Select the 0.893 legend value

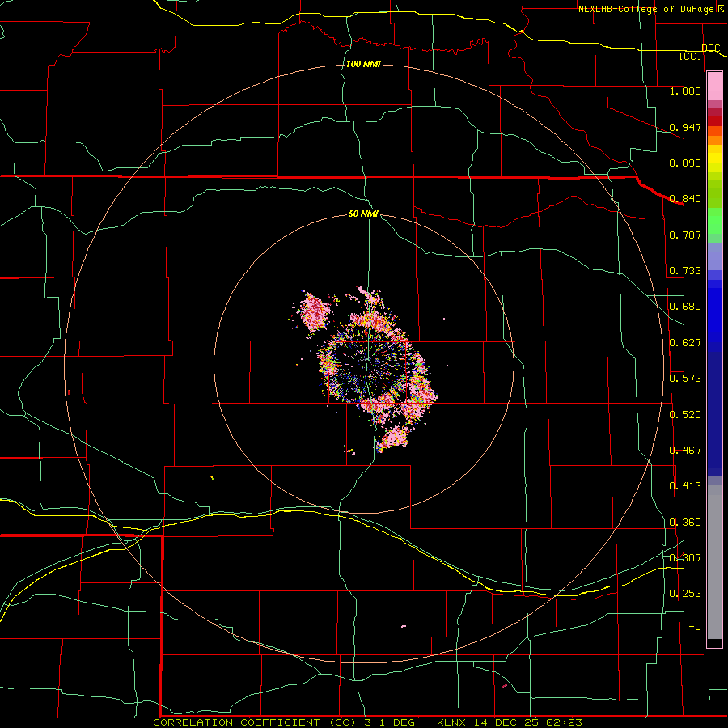point(685,163)
